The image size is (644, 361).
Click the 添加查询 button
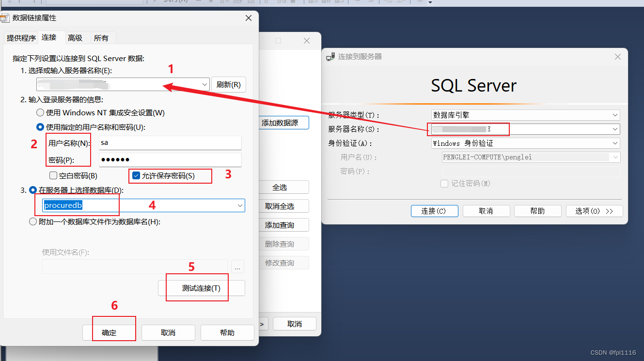(x=284, y=225)
